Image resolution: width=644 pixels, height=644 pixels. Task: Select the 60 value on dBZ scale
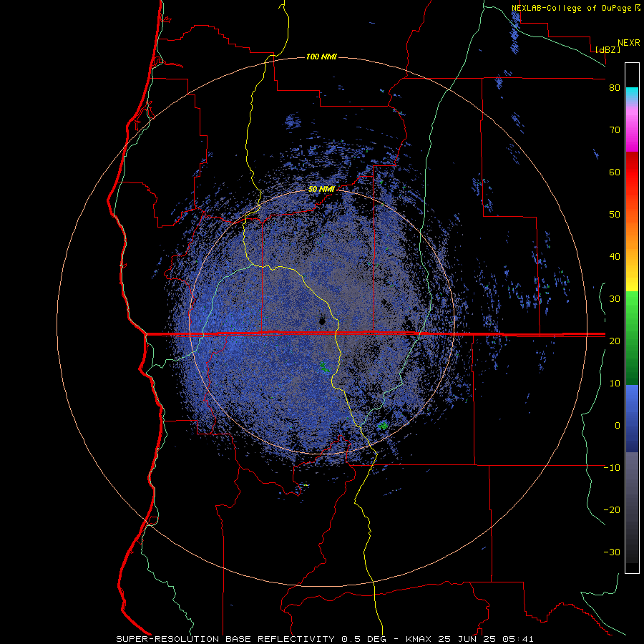pos(615,172)
